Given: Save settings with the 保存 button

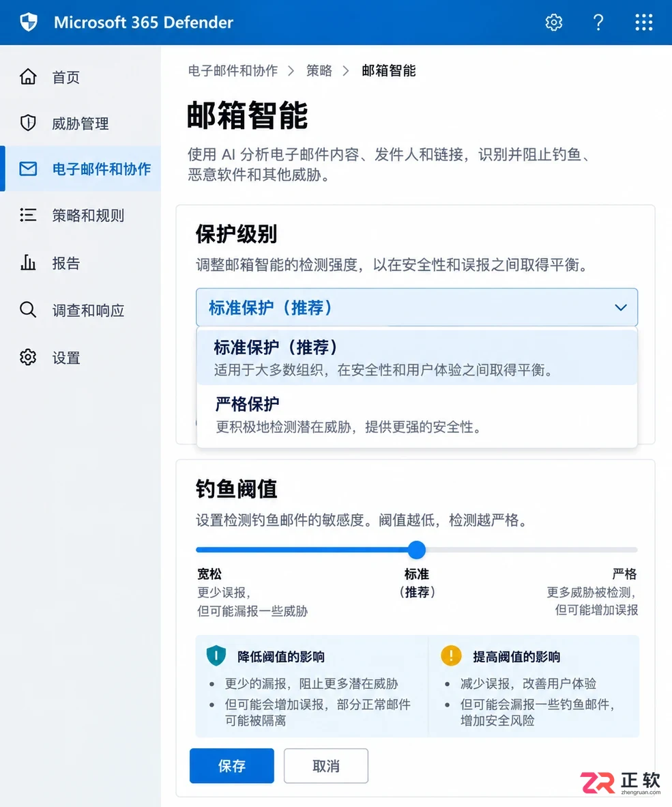Looking at the screenshot, I should pyautogui.click(x=231, y=766).
